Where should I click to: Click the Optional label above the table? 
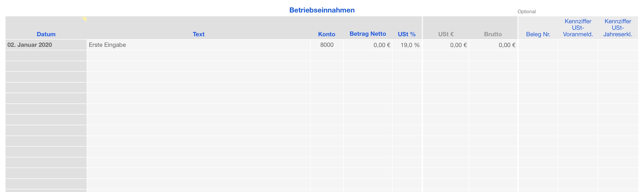coord(527,12)
